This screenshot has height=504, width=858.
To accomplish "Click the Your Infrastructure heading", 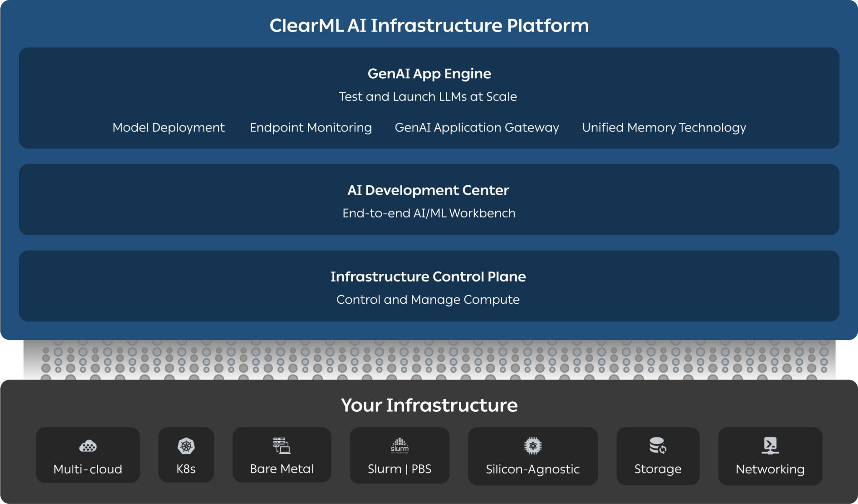I will point(429,405).
